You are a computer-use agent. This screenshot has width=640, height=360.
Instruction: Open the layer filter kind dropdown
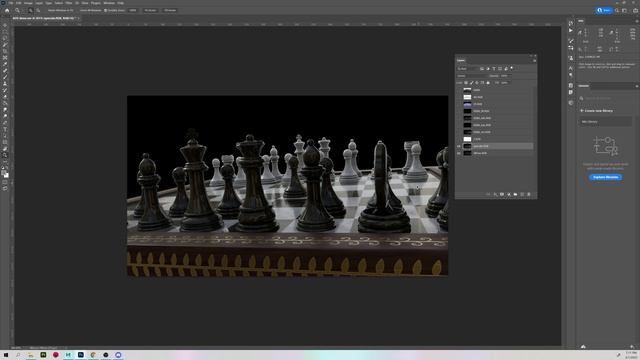coord(467,69)
